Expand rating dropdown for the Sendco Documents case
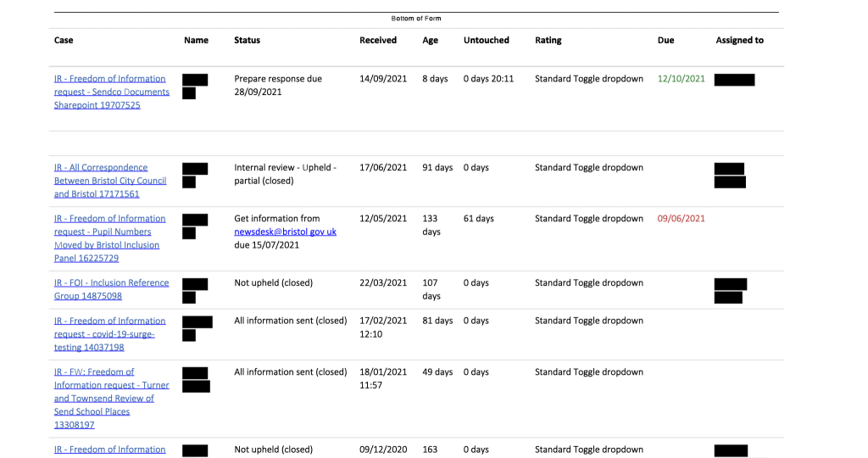 click(588, 79)
